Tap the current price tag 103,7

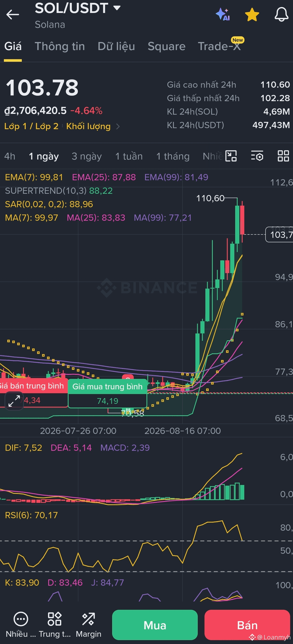point(279,235)
